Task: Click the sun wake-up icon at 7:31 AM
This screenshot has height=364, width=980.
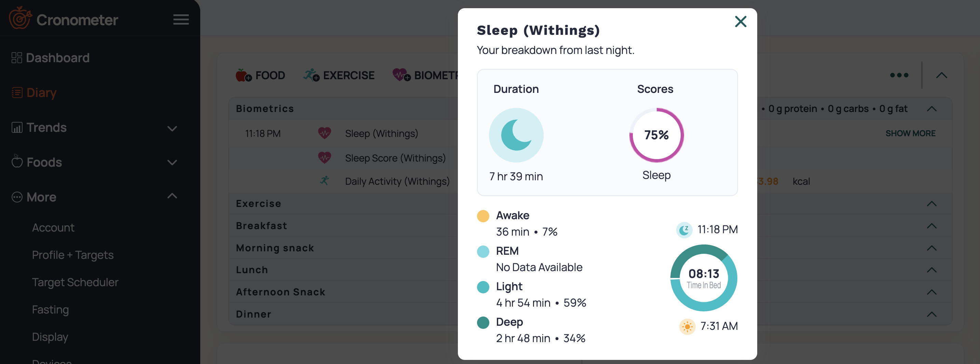Action: (687, 326)
